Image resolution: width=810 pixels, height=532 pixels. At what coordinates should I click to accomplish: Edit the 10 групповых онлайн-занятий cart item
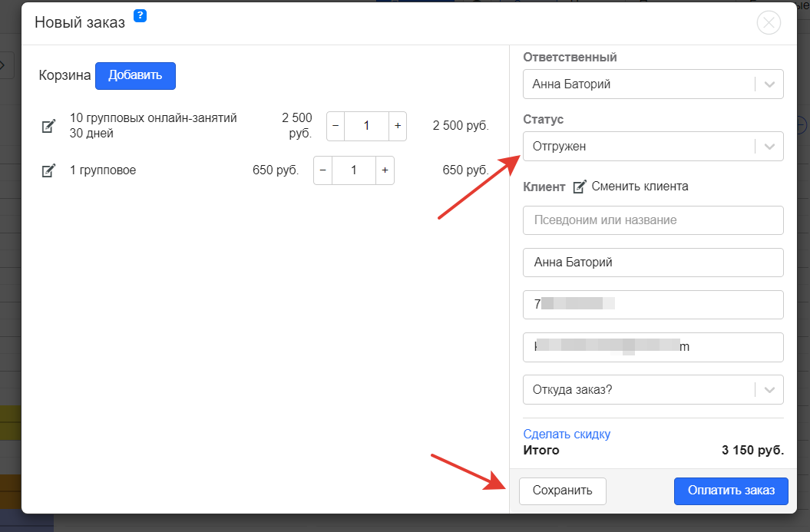click(48, 126)
